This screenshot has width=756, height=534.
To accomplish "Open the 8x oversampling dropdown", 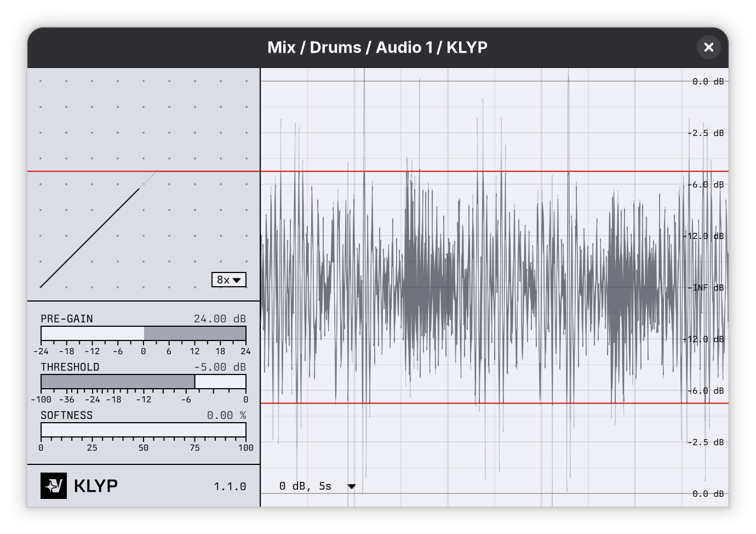I will point(228,280).
